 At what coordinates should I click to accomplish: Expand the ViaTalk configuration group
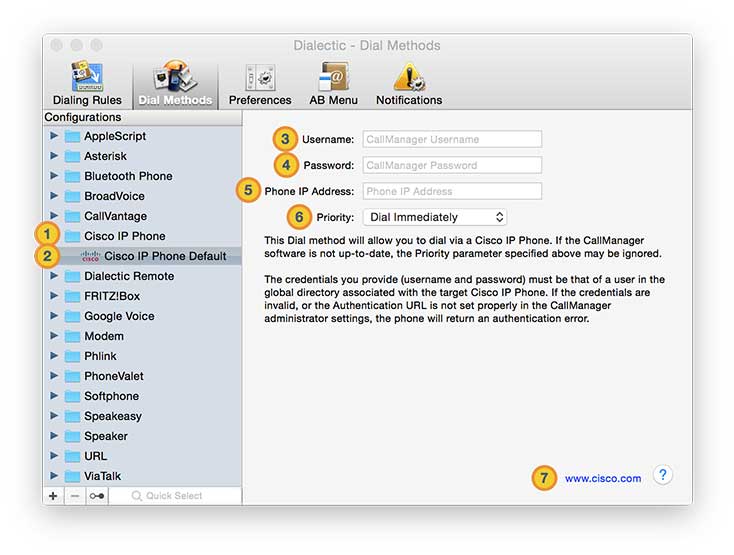click(x=54, y=475)
